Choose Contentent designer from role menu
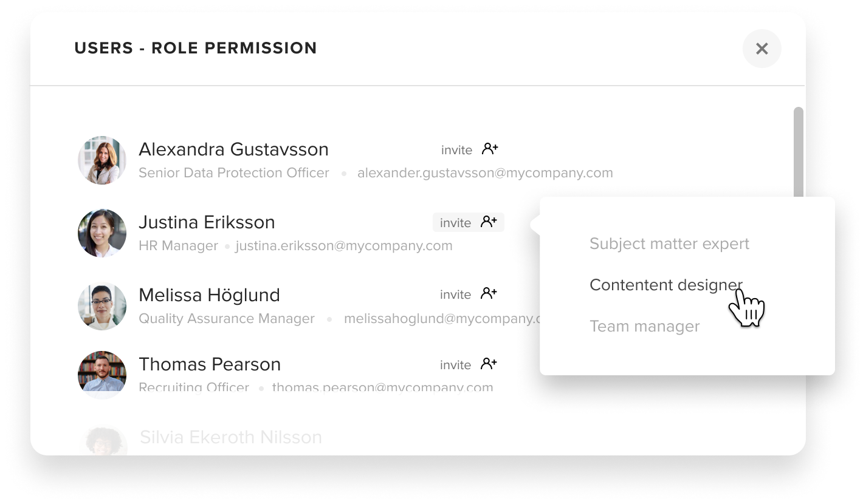Screen dimensions: 863x504 click(665, 285)
